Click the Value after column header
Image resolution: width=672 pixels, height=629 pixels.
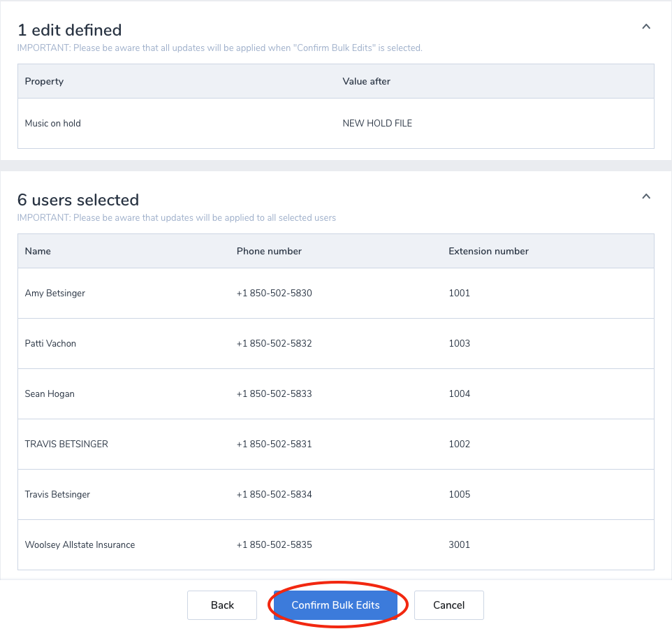pos(366,82)
